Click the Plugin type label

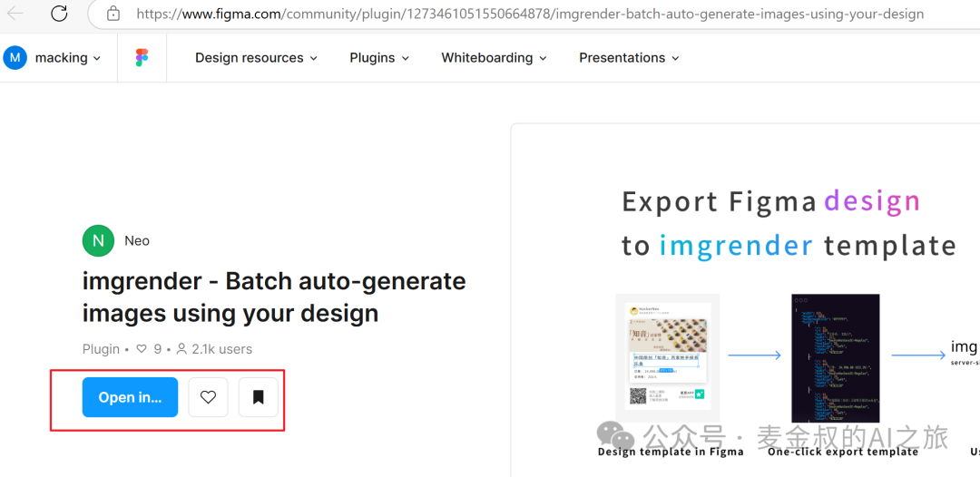(x=101, y=349)
